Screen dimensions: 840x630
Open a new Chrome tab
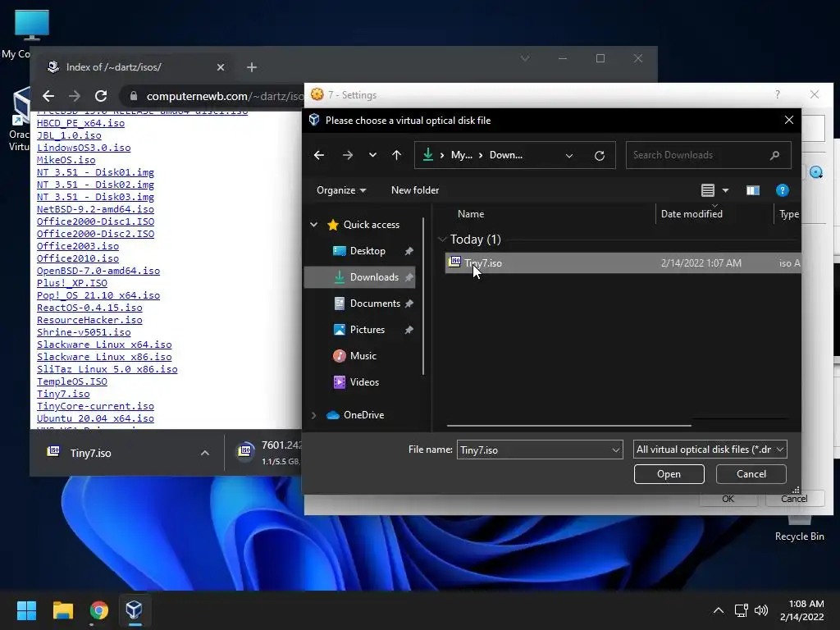252,67
